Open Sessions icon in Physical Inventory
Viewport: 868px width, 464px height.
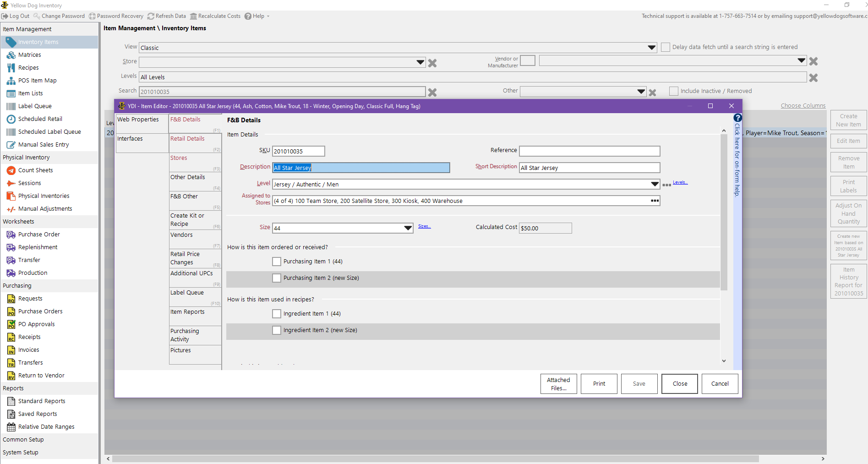[x=11, y=183]
